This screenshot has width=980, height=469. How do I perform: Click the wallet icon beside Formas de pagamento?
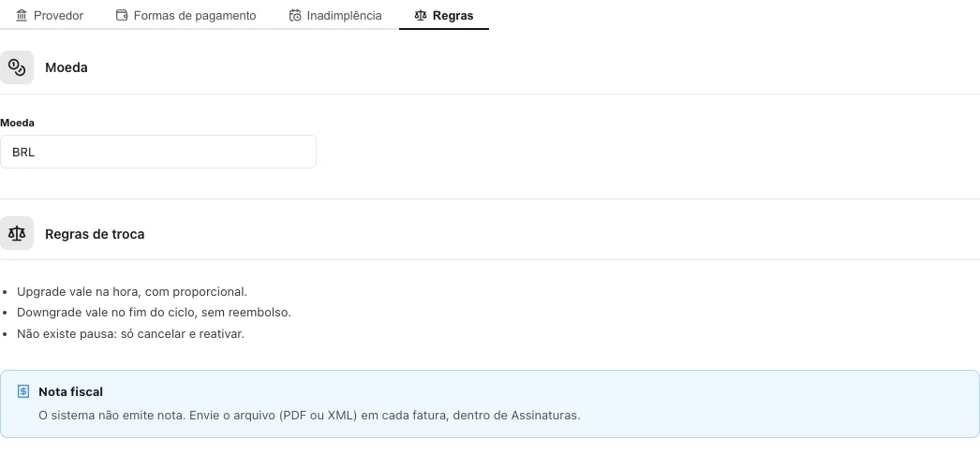(122, 16)
